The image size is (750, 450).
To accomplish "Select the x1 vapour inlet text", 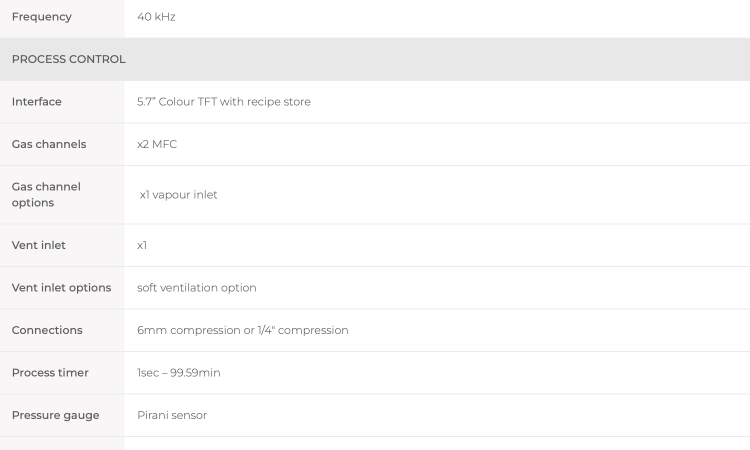I will (x=178, y=195).
